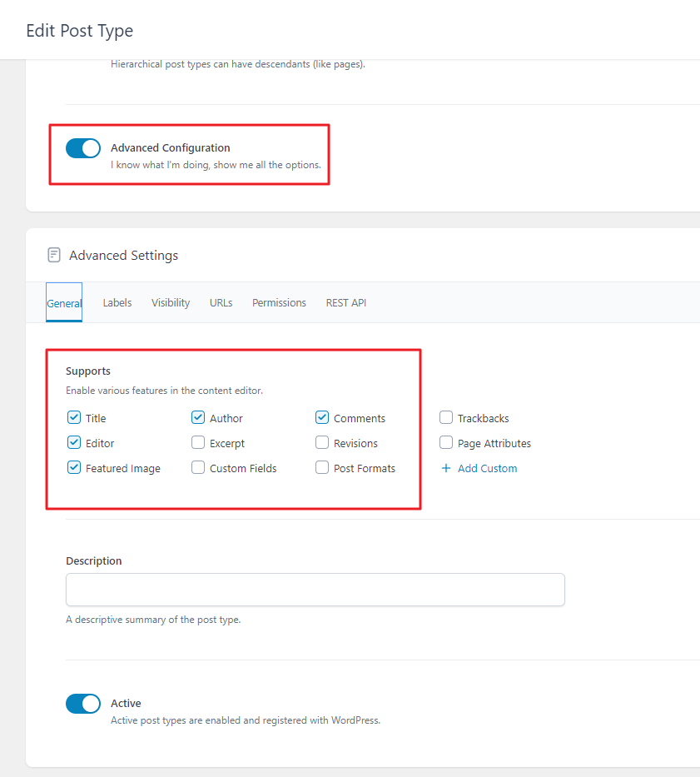This screenshot has height=777, width=700.
Task: Toggle the Active post type switch
Action: click(x=83, y=704)
